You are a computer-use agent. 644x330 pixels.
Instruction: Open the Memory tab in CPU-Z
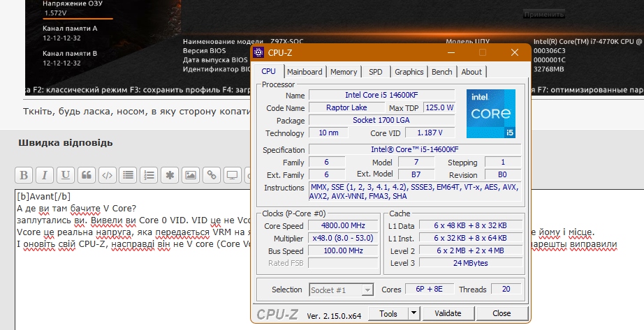pos(344,72)
